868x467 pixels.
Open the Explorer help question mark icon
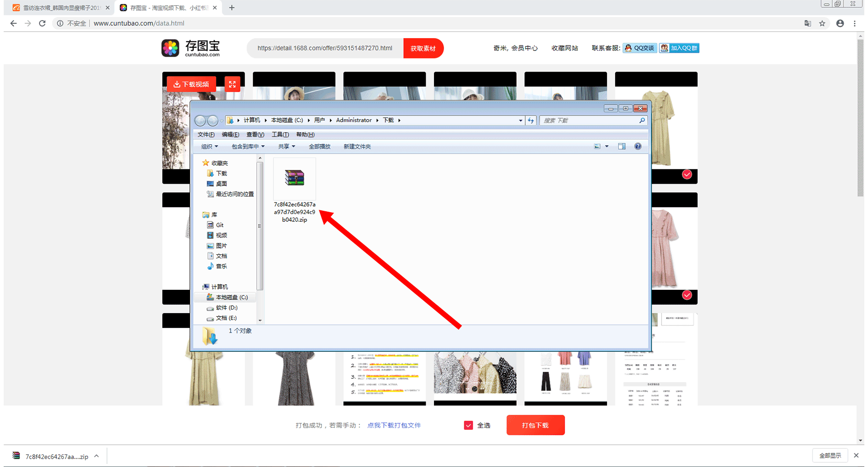pos(638,146)
